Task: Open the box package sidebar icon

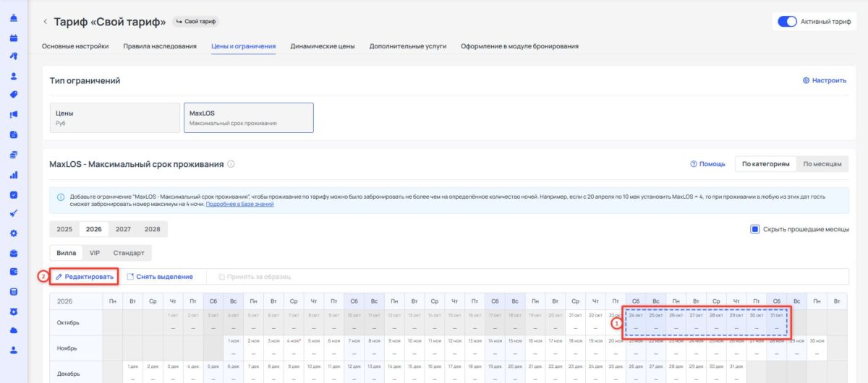Action: click(x=14, y=253)
